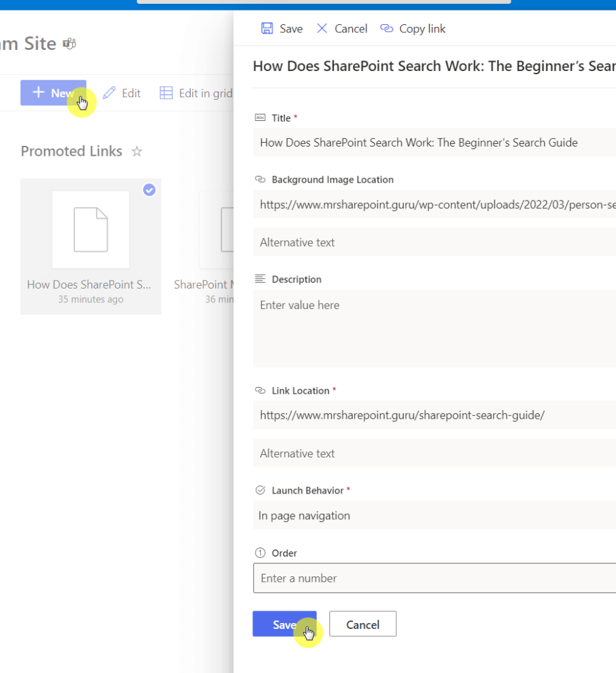616x673 pixels.
Task: Click the panel header item title
Action: click(x=434, y=66)
